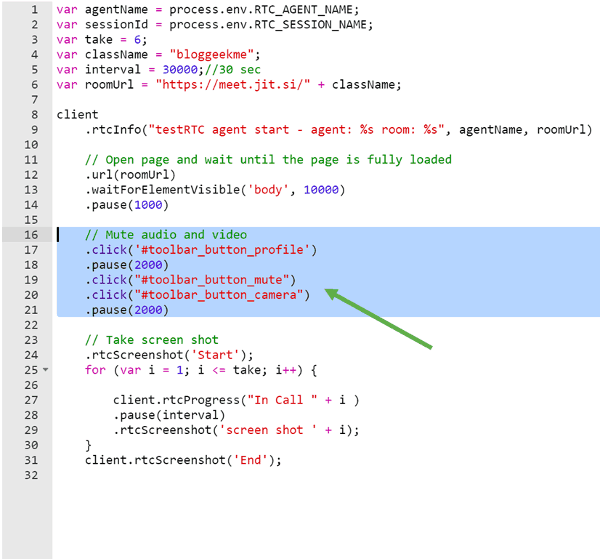The height and width of the screenshot is (559, 600).
Task: Click the string "In Call "
Action: coord(282,400)
